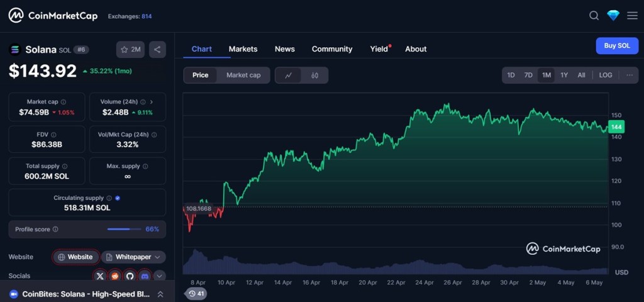The height and width of the screenshot is (302, 644).
Task: Click the #6 rank badge
Action: [x=81, y=50]
